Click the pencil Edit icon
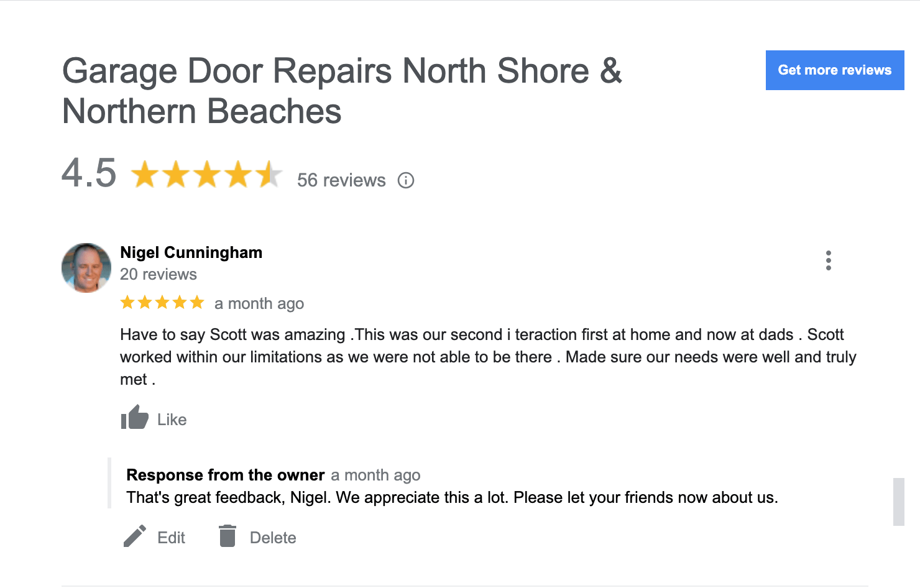This screenshot has height=588, width=920. (135, 536)
